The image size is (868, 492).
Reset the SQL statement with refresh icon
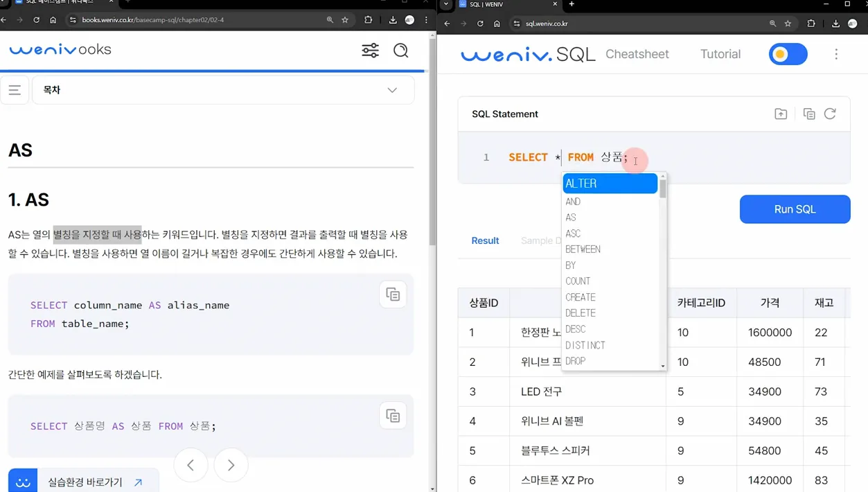click(x=830, y=114)
